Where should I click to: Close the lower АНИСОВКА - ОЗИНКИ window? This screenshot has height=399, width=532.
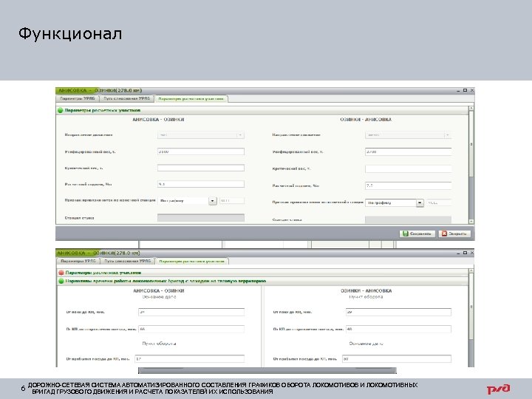[471, 253]
